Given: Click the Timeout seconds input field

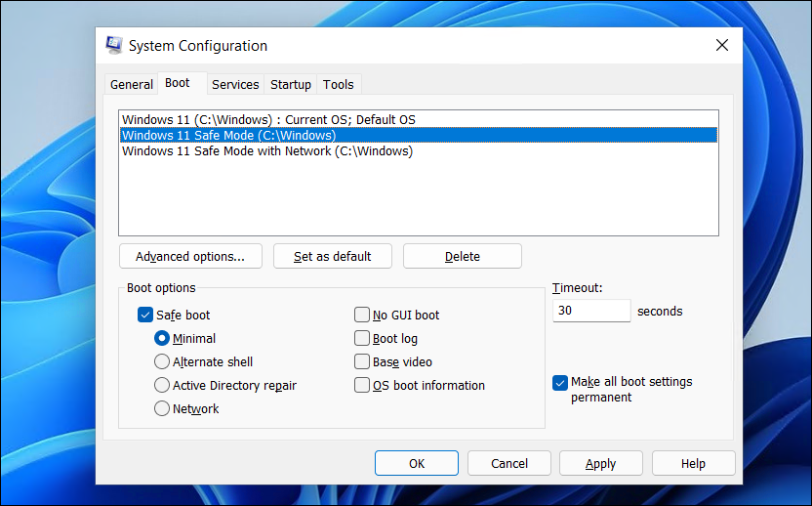Looking at the screenshot, I should tap(591, 312).
